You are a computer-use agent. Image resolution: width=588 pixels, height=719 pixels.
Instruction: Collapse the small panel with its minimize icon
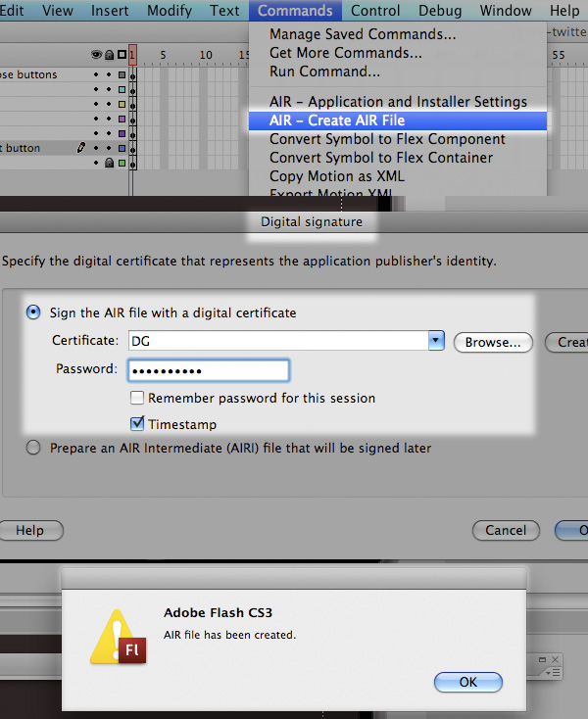(x=542, y=659)
